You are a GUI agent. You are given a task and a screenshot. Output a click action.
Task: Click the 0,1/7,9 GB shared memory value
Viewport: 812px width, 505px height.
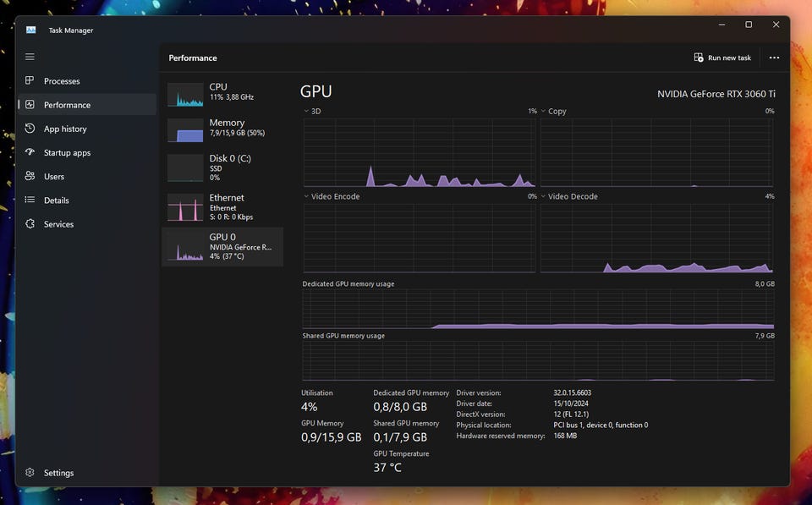(x=400, y=437)
